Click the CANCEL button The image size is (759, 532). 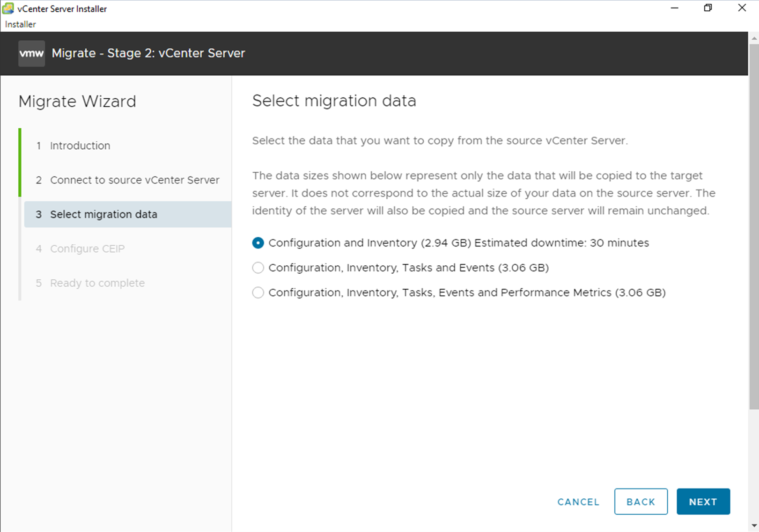tap(578, 502)
